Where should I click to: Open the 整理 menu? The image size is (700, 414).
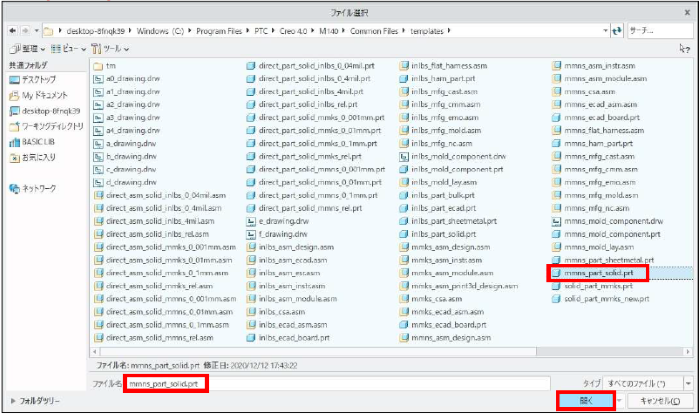tap(24, 48)
